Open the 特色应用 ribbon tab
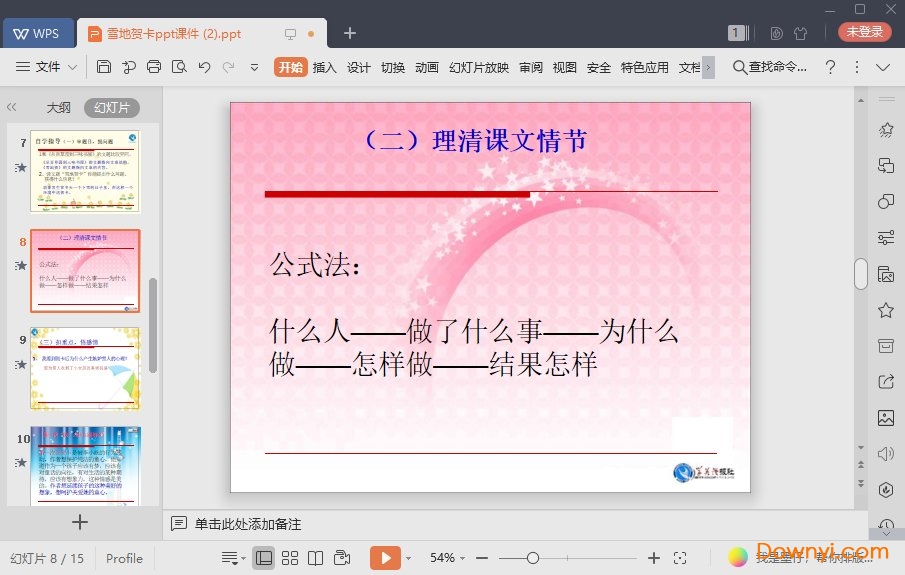This screenshot has width=905, height=575. 645,68
